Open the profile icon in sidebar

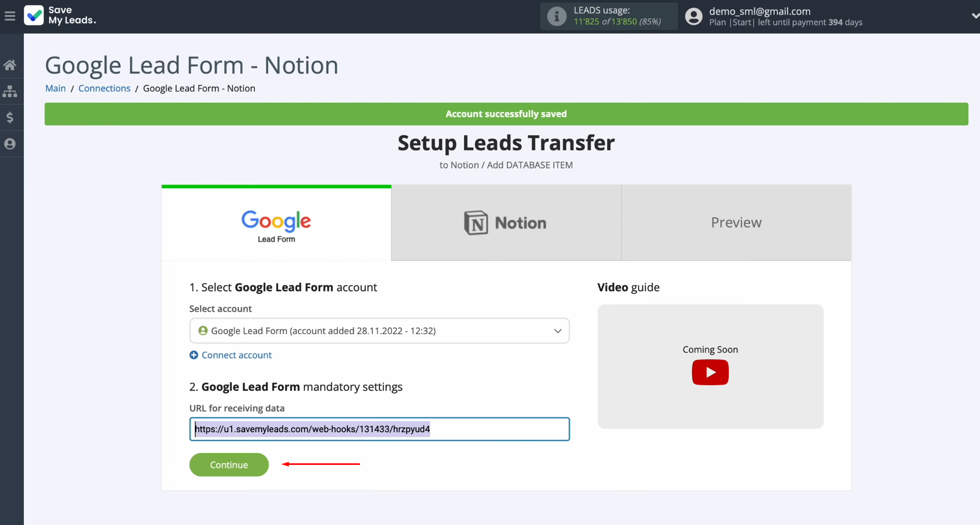(x=10, y=144)
